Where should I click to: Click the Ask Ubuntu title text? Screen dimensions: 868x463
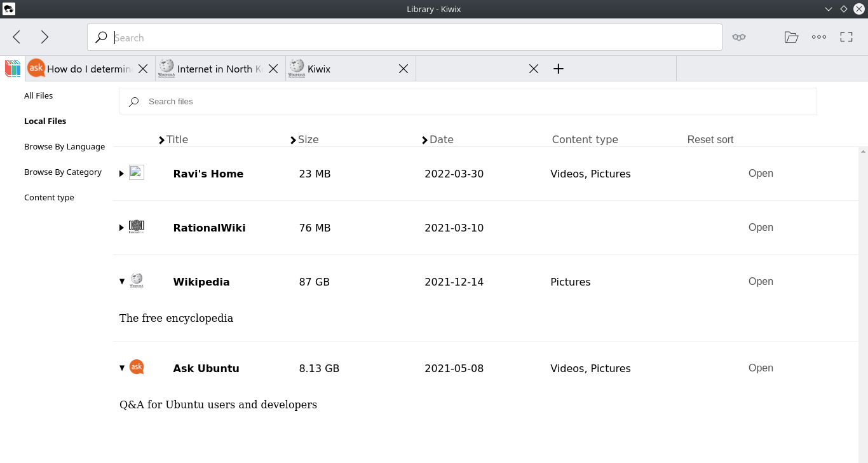tap(206, 368)
